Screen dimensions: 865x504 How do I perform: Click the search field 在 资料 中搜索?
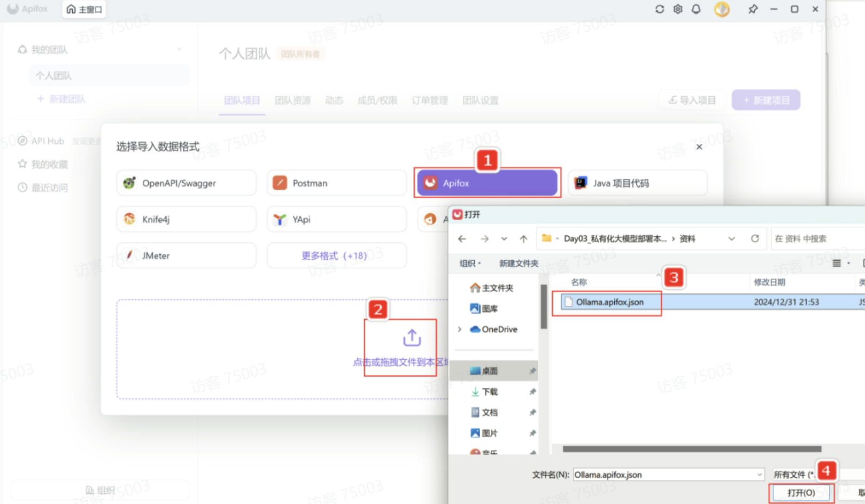click(818, 239)
